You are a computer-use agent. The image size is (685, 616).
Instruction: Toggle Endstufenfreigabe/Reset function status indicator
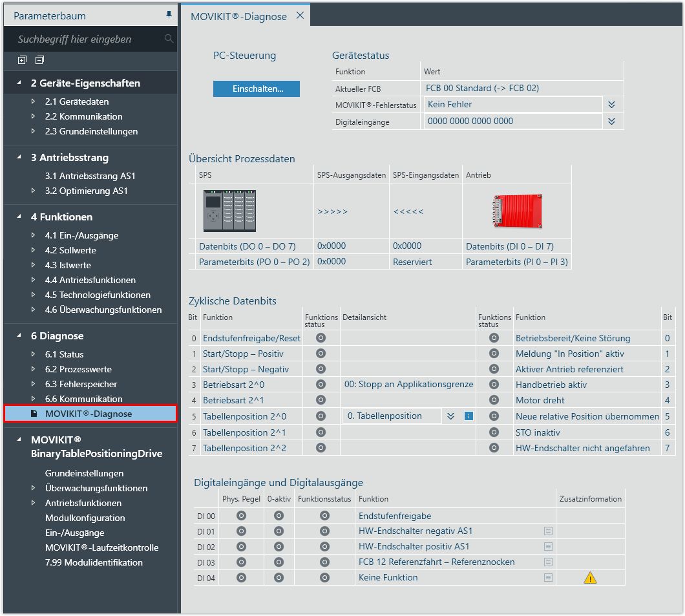(x=320, y=338)
